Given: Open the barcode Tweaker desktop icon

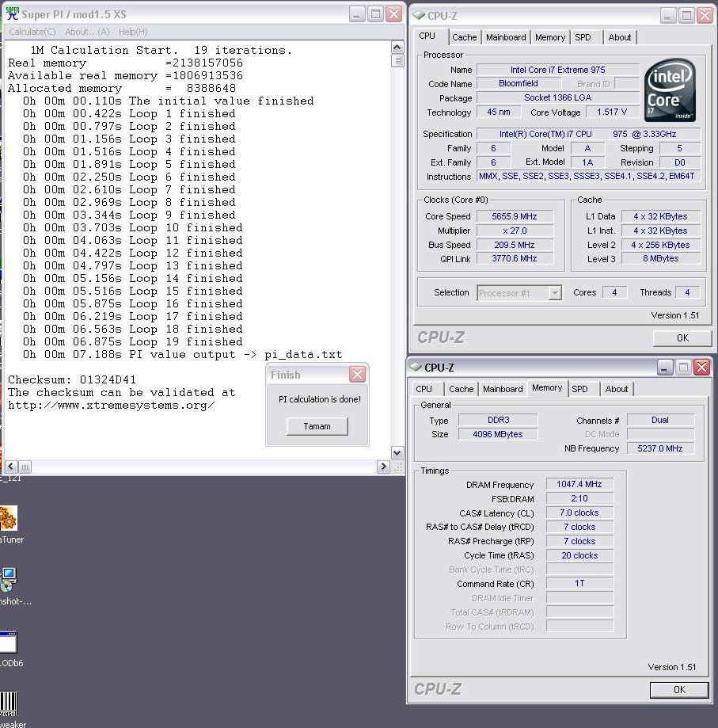Looking at the screenshot, I should 9,703.
